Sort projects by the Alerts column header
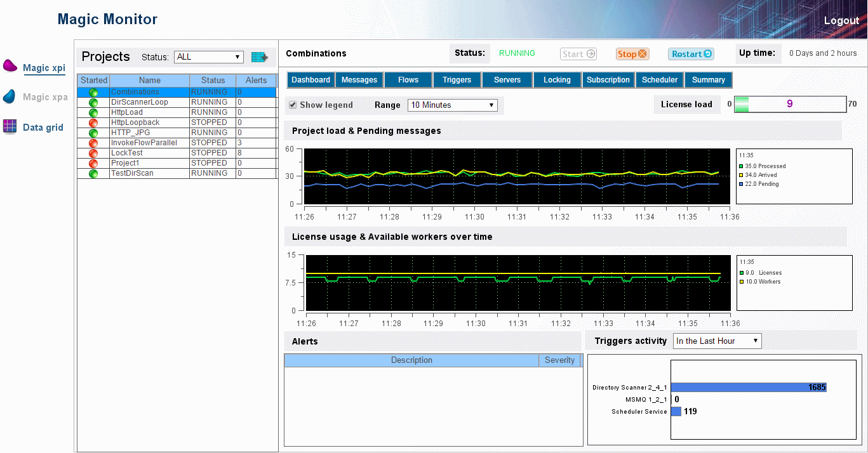 [256, 81]
